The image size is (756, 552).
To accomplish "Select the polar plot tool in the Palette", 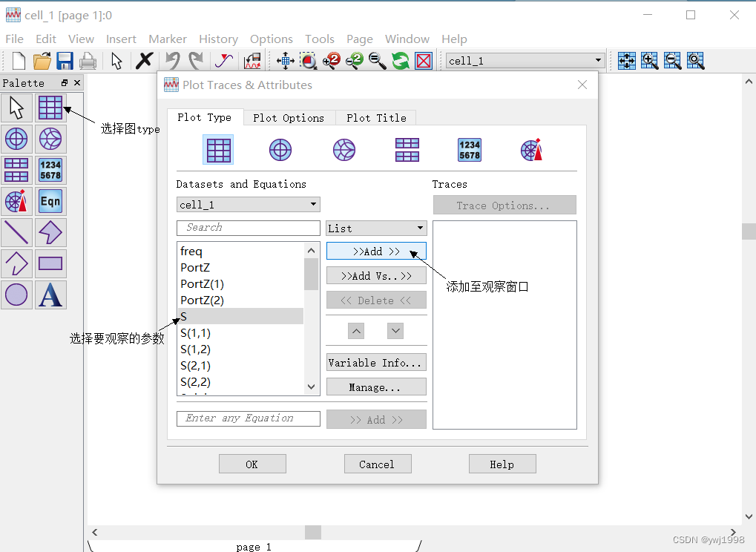I will [16, 139].
